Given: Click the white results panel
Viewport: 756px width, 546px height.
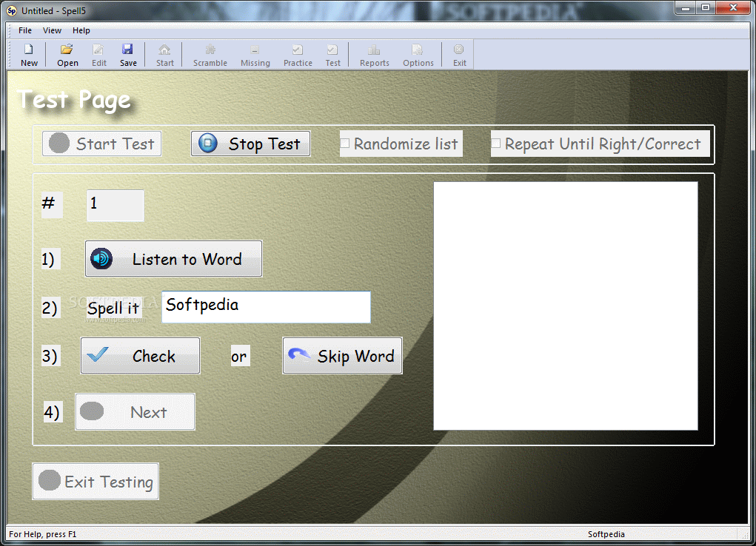Looking at the screenshot, I should (566, 306).
